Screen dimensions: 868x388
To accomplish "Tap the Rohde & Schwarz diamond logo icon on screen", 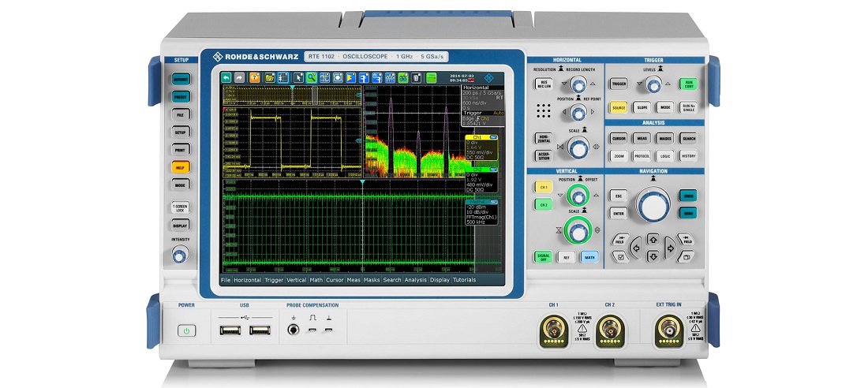I will click(x=489, y=78).
